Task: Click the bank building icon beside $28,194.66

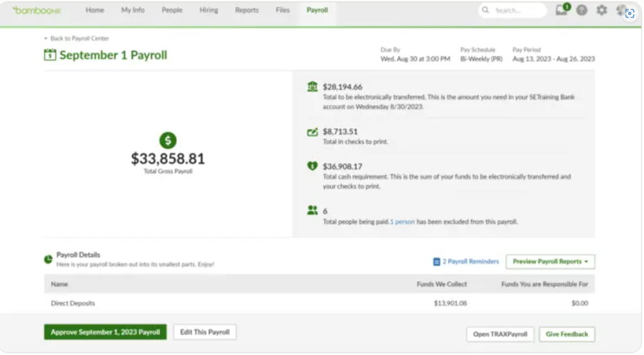Action: point(313,87)
